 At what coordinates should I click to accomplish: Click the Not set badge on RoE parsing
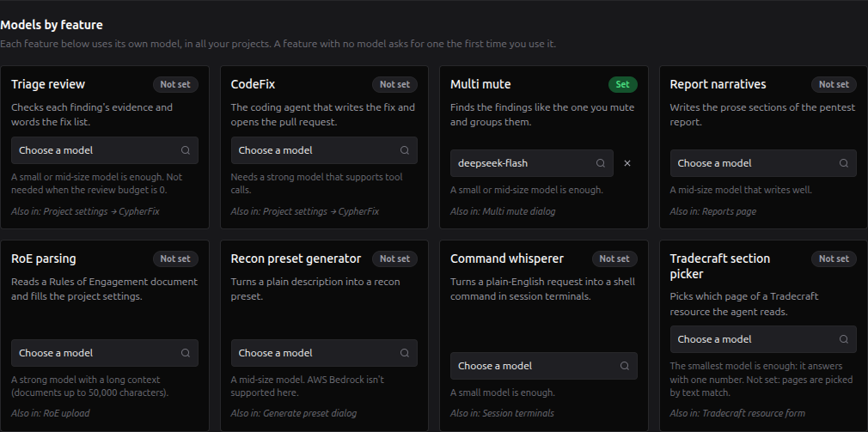pyautogui.click(x=175, y=259)
